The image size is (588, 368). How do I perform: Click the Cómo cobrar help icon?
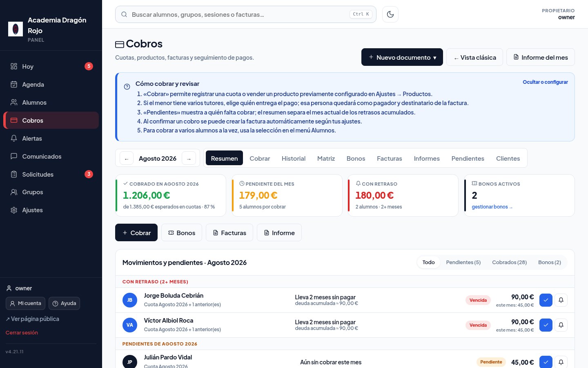[x=127, y=87]
